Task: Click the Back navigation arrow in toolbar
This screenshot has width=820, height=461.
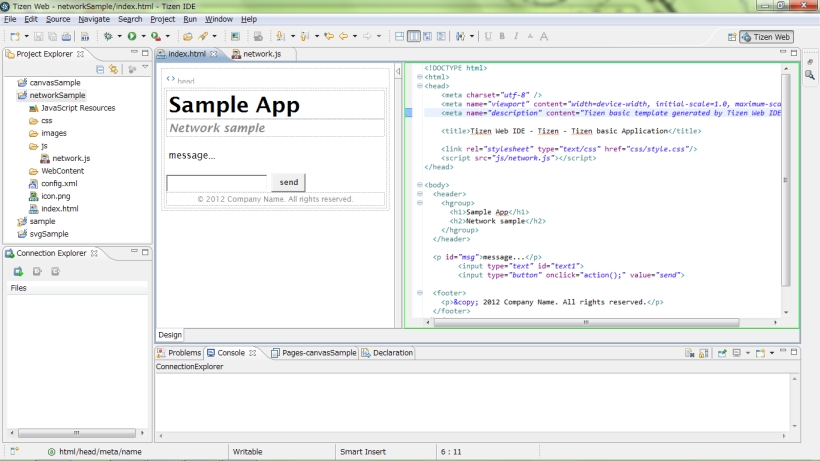Action: pos(344,36)
